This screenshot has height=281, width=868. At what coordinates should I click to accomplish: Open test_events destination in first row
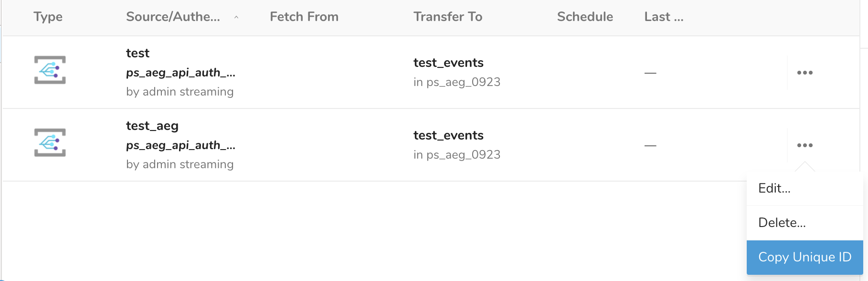(448, 63)
